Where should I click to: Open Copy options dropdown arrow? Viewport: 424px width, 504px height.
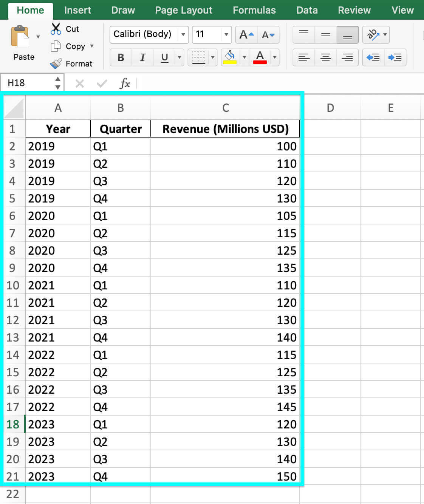tap(92, 46)
